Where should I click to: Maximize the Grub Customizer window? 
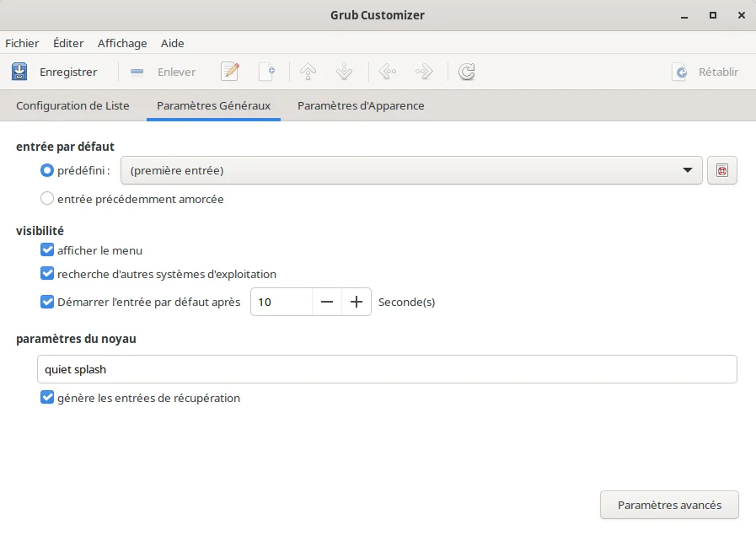[x=713, y=15]
